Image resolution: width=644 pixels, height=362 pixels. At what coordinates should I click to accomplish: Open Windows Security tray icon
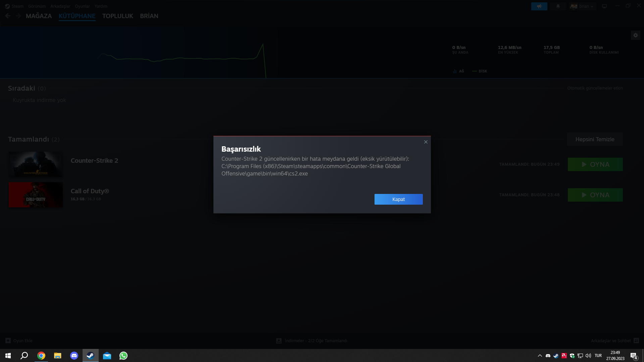[x=572, y=356]
